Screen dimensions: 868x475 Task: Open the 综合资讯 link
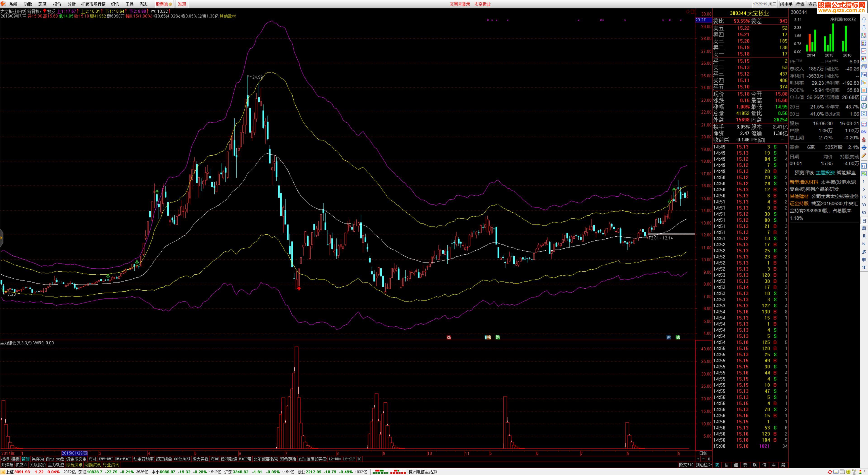pyautogui.click(x=74, y=465)
